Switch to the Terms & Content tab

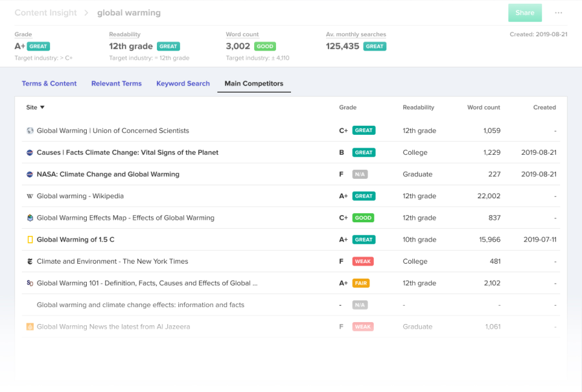coord(49,84)
